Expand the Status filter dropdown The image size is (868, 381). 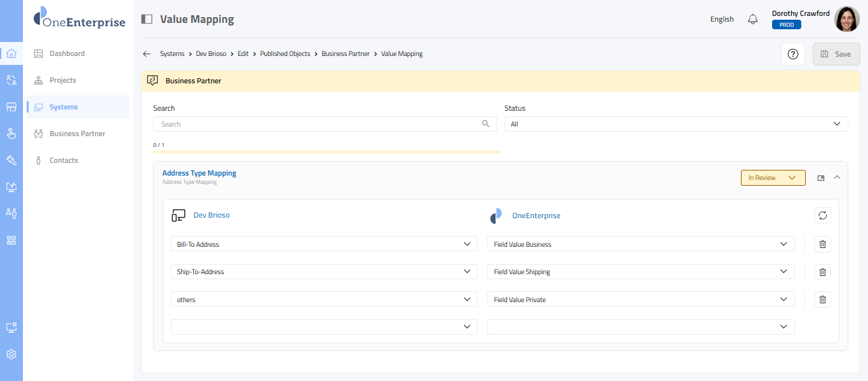(675, 124)
